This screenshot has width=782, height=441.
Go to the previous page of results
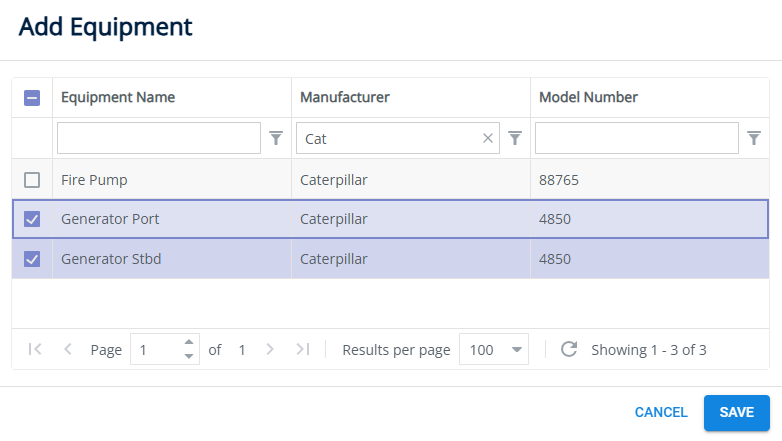pyautogui.click(x=68, y=350)
